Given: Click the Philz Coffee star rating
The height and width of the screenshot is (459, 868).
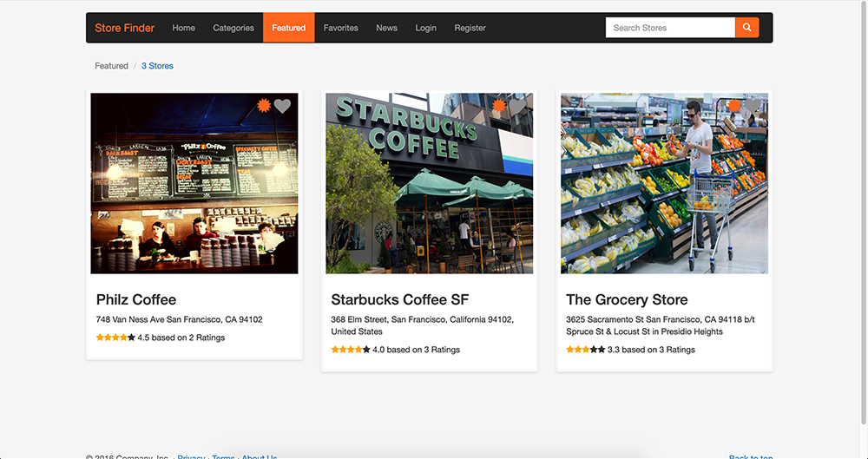Looking at the screenshot, I should (115, 338).
